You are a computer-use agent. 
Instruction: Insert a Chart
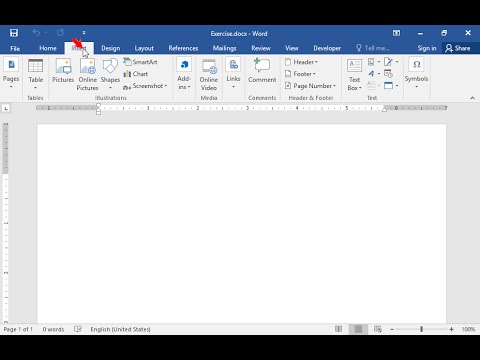[x=136, y=74]
